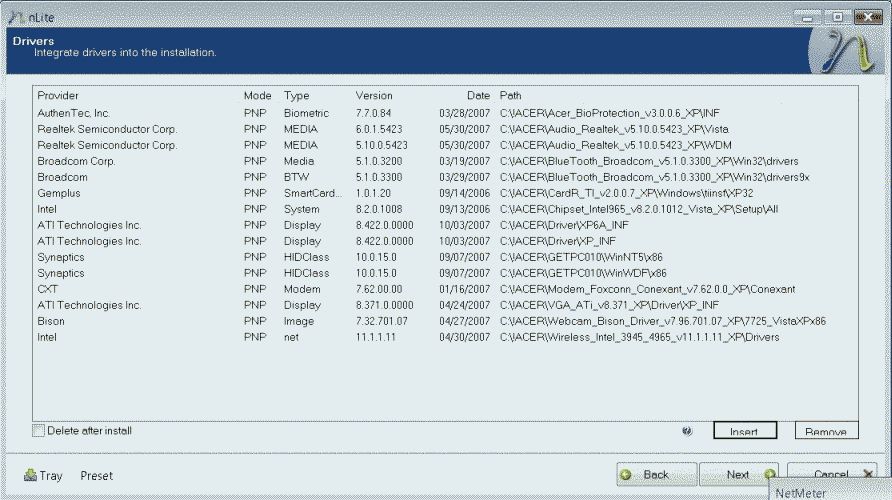The width and height of the screenshot is (892, 500).
Task: Click the tray icon beside Tray label
Action: pos(30,475)
